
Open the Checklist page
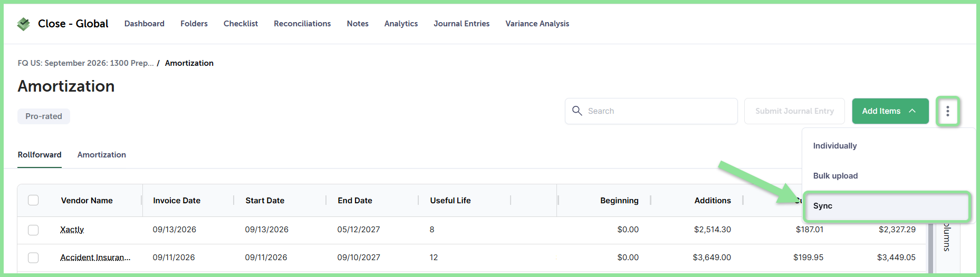click(241, 24)
